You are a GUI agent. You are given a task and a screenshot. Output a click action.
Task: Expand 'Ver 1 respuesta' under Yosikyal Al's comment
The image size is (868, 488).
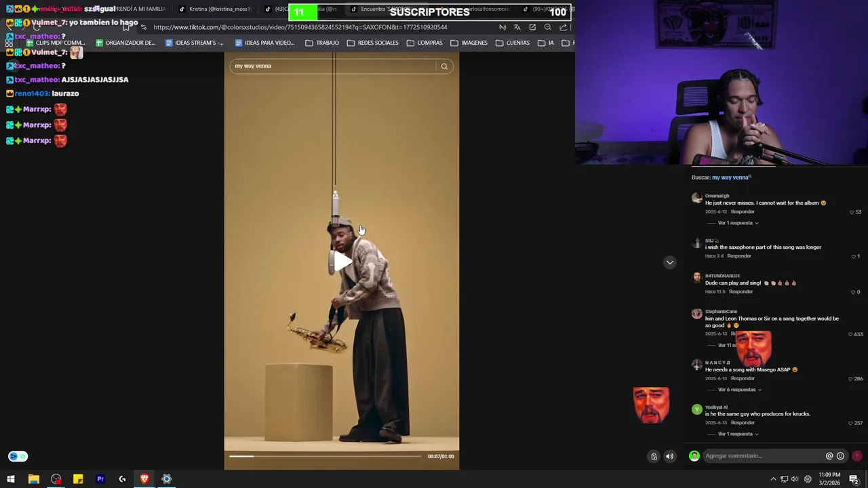738,434
